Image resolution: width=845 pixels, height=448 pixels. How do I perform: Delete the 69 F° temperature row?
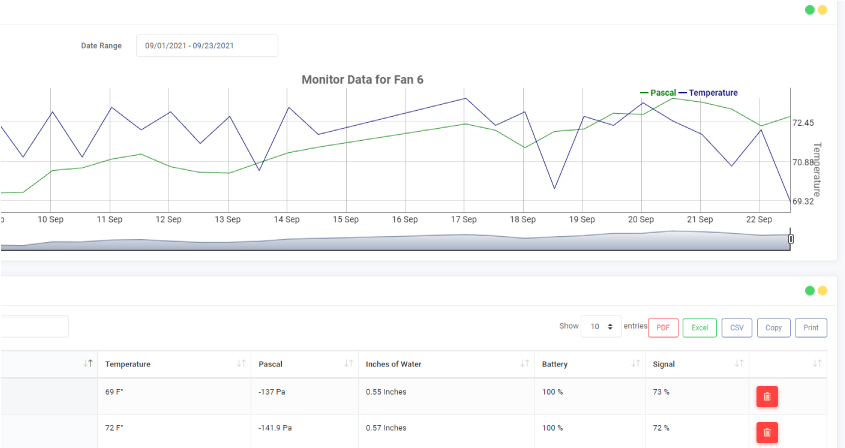[767, 396]
